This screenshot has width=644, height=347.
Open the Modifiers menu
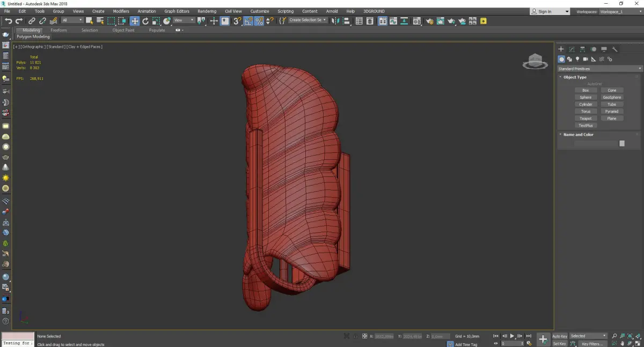tap(121, 11)
